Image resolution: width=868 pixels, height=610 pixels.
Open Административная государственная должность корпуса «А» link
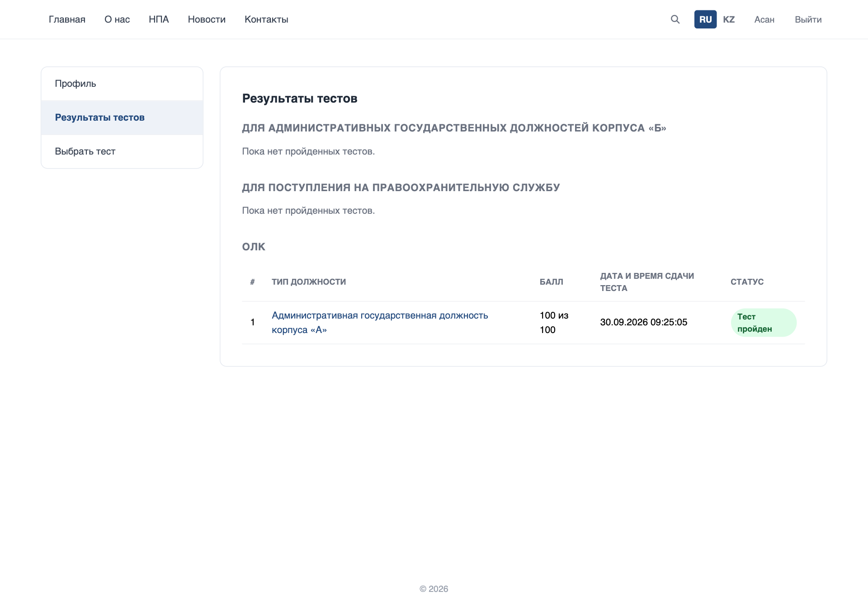(380, 323)
